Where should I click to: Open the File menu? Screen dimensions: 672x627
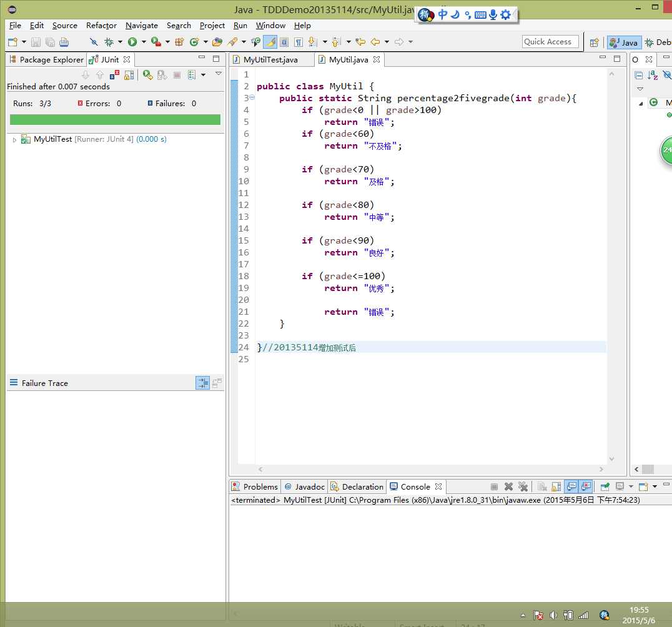pos(15,25)
